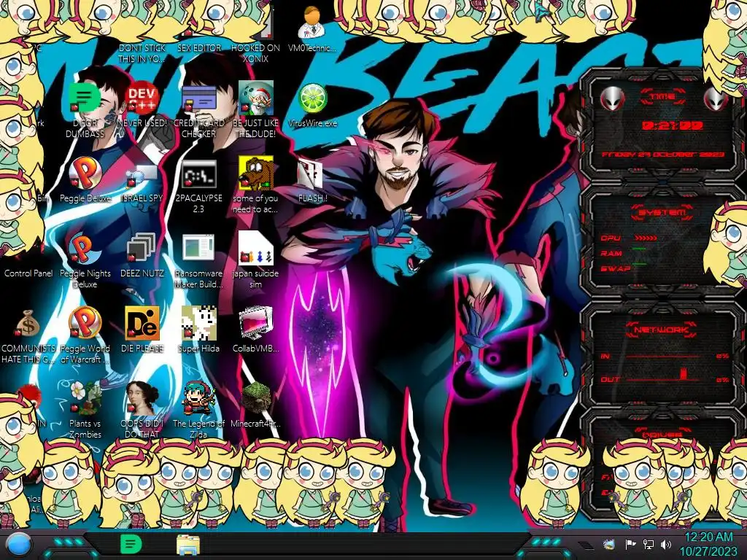The image size is (747, 560).
Task: Click the red digital clock readout
Action: 673,125
